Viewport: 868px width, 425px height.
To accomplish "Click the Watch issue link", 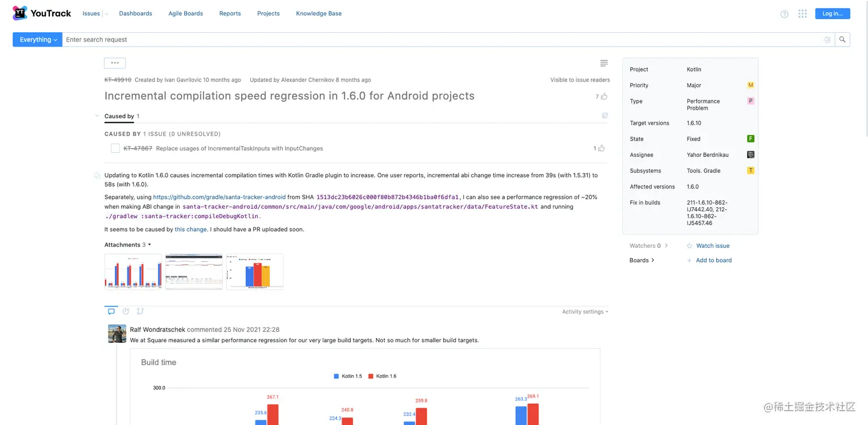I will (712, 246).
